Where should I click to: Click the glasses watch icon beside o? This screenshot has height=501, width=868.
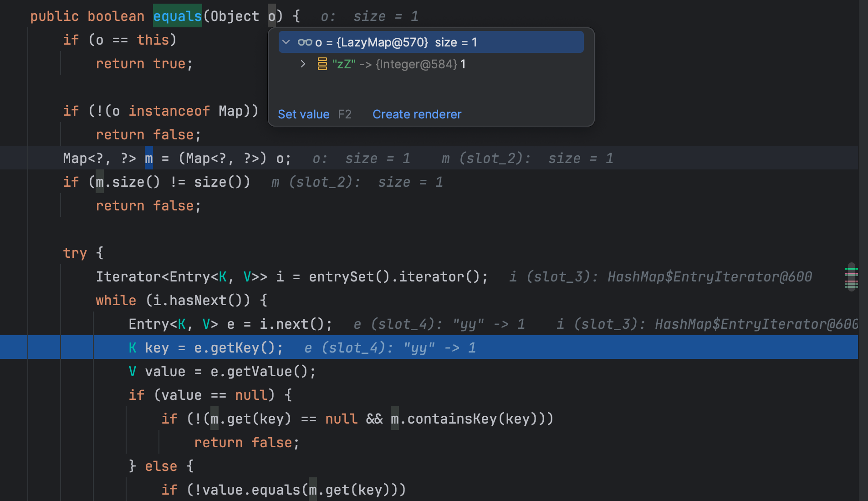click(305, 42)
